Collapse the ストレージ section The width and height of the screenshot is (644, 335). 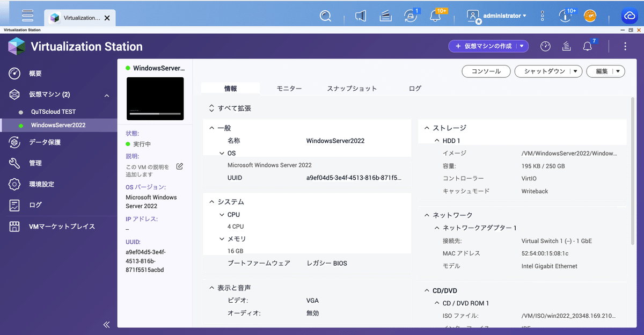tap(427, 128)
